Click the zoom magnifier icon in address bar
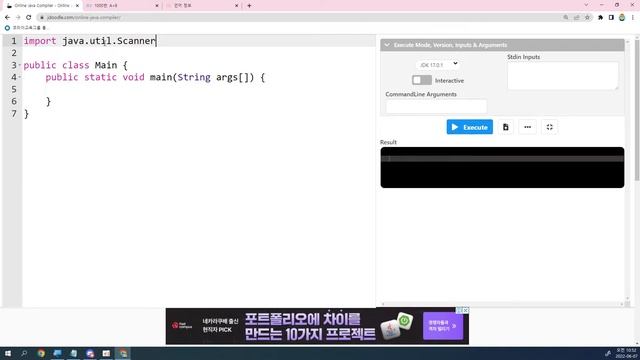 coord(566,18)
